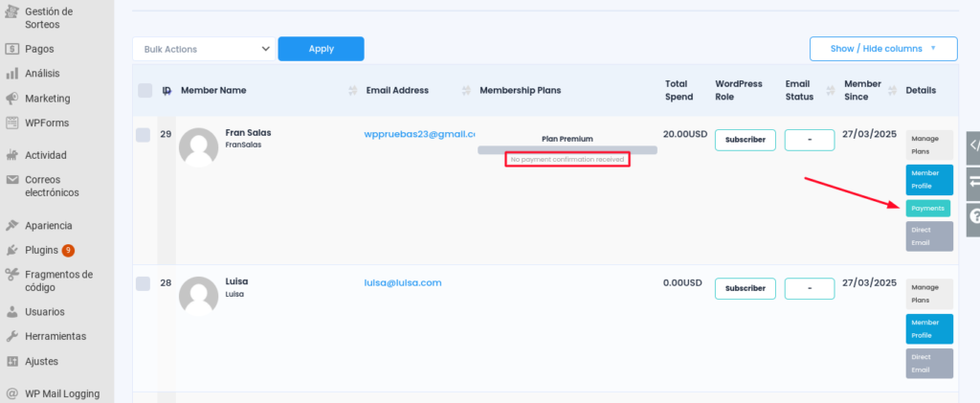Click email status dash for Fran Salas

(x=810, y=140)
